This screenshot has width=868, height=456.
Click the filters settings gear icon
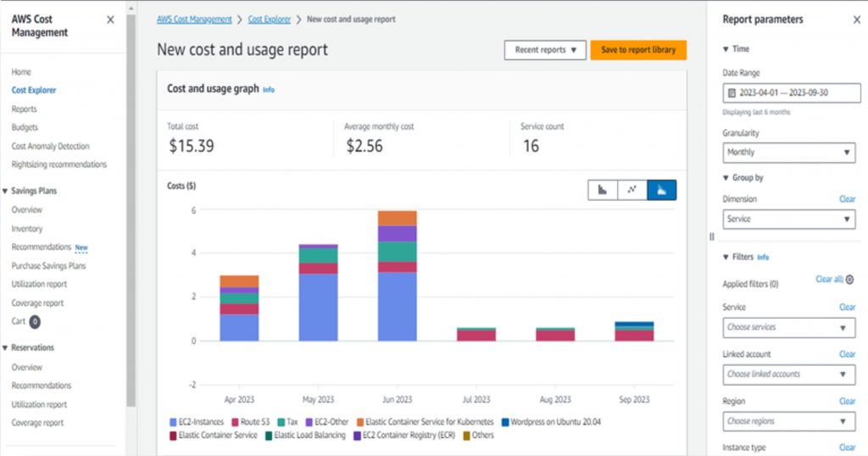click(849, 280)
